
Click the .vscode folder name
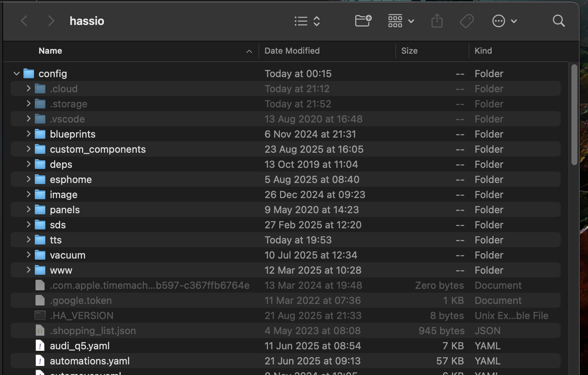click(67, 119)
